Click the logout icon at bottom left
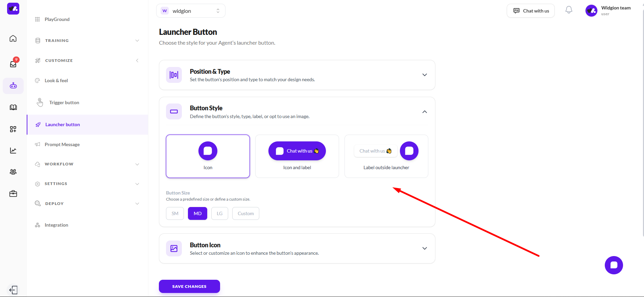This screenshot has width=644, height=297. coord(13,290)
